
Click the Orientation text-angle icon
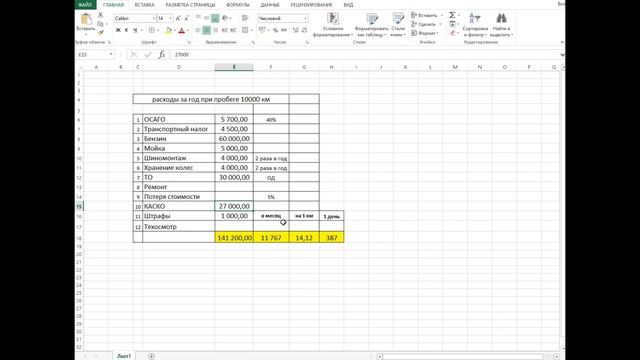click(x=225, y=18)
